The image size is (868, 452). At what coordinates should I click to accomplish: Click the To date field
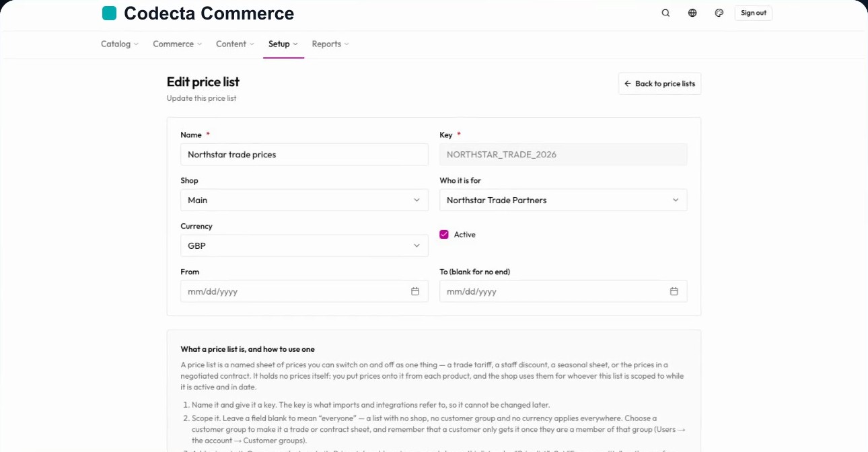coord(563,291)
